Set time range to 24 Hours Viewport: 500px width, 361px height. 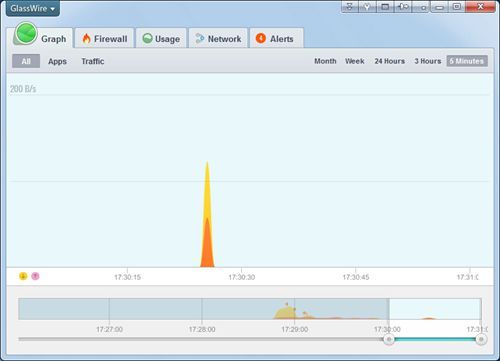pyautogui.click(x=390, y=61)
